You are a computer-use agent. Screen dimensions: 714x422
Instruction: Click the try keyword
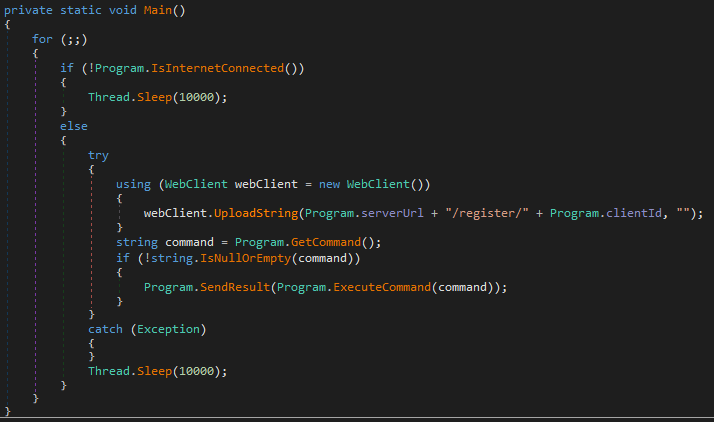pos(98,155)
